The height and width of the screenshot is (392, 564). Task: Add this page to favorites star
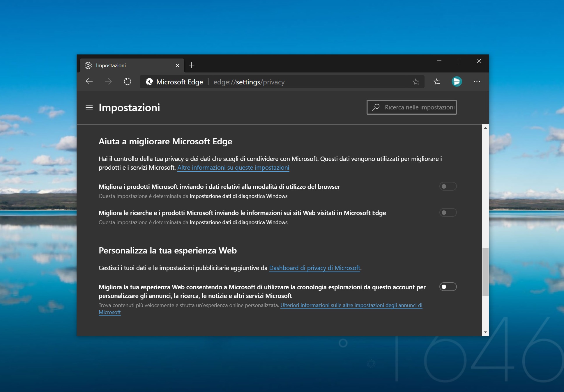coord(416,82)
